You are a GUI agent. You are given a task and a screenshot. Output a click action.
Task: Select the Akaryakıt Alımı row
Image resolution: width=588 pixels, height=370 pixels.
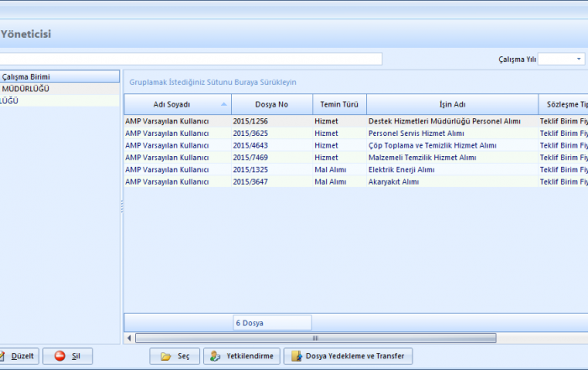pyautogui.click(x=393, y=181)
